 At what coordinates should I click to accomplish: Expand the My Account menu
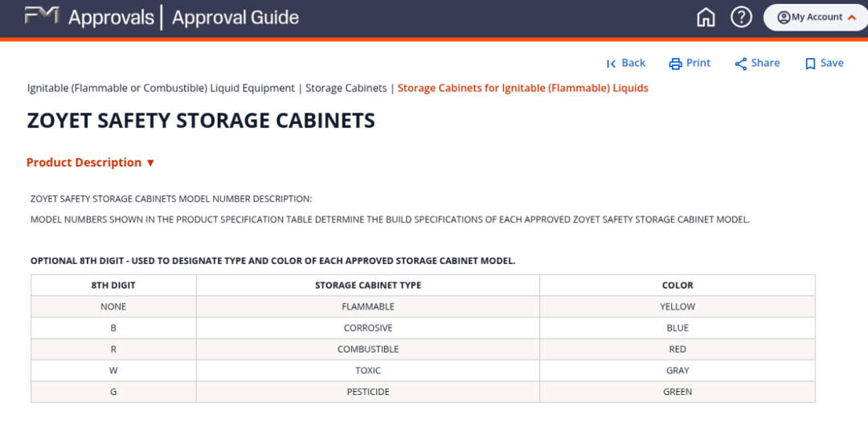click(x=817, y=17)
